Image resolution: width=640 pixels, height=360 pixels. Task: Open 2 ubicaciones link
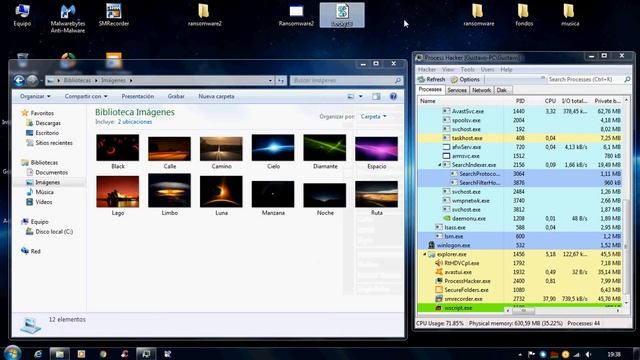[135, 122]
